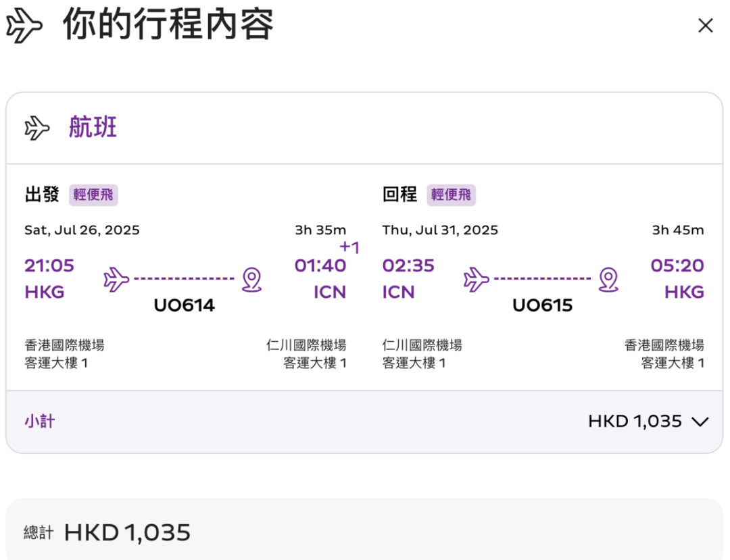The height and width of the screenshot is (560, 730).
Task: Click the 輕便飛 badge next to 回程
Action: pyautogui.click(x=451, y=195)
